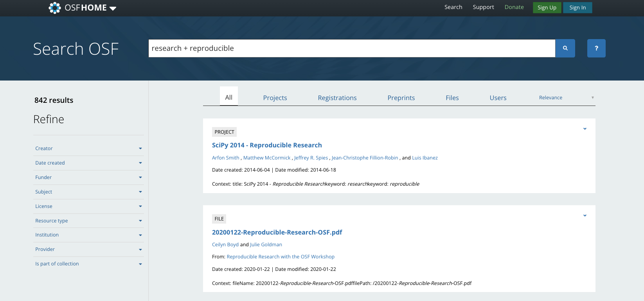
Task: Expand the Provider filter
Action: pyautogui.click(x=89, y=249)
